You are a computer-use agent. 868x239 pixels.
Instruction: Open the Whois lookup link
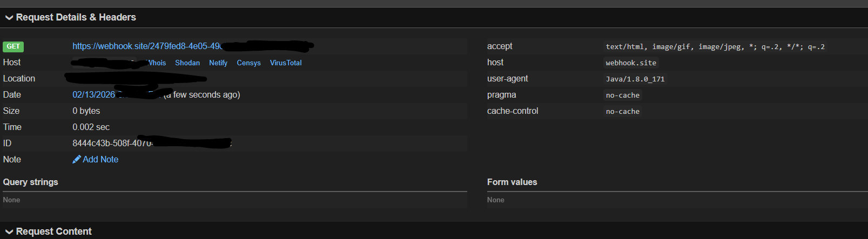pos(157,63)
